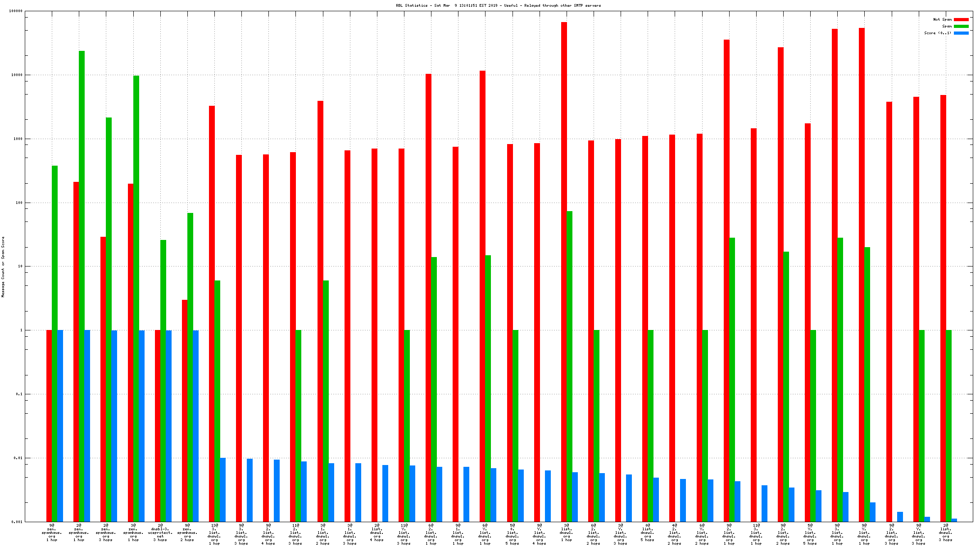Click the 5@ 0.list.dnswl.org 5 hops label

point(512,534)
